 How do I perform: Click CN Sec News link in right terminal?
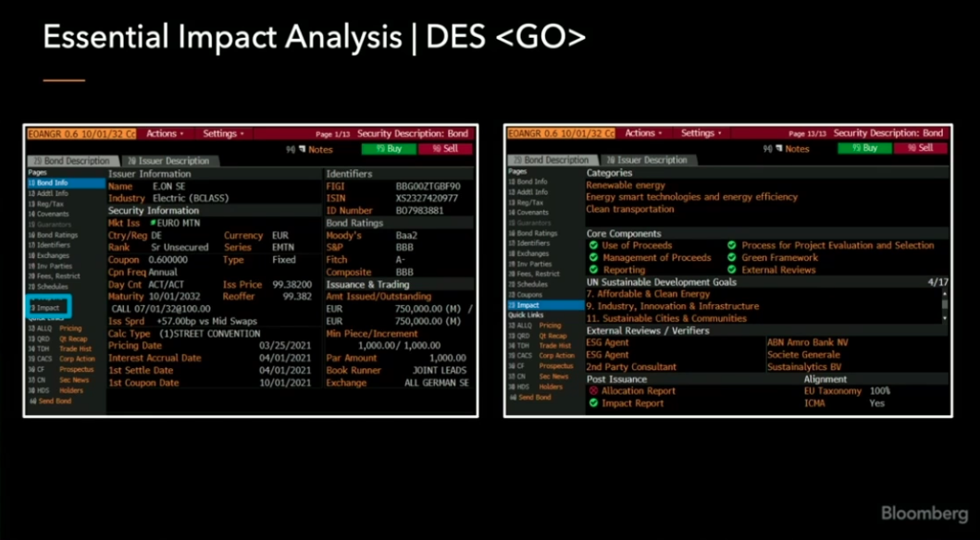[539, 376]
